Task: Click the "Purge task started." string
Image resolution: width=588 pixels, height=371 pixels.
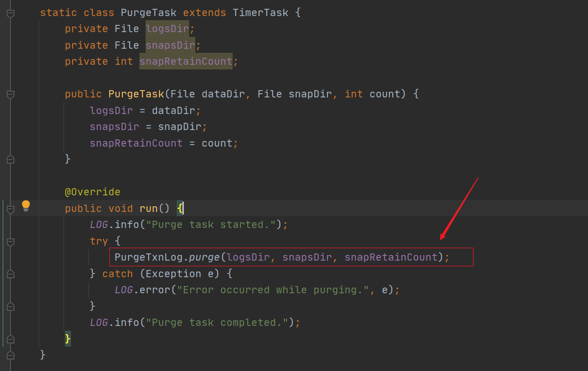Action: tap(211, 225)
